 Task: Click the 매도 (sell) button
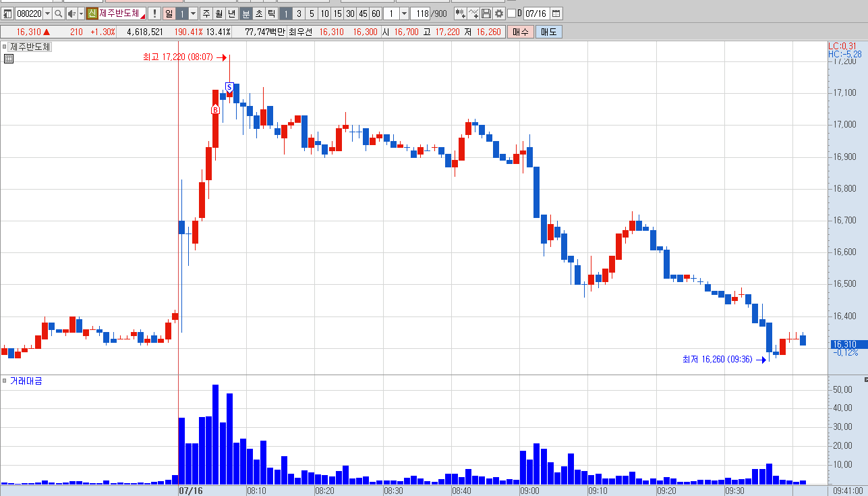(548, 32)
